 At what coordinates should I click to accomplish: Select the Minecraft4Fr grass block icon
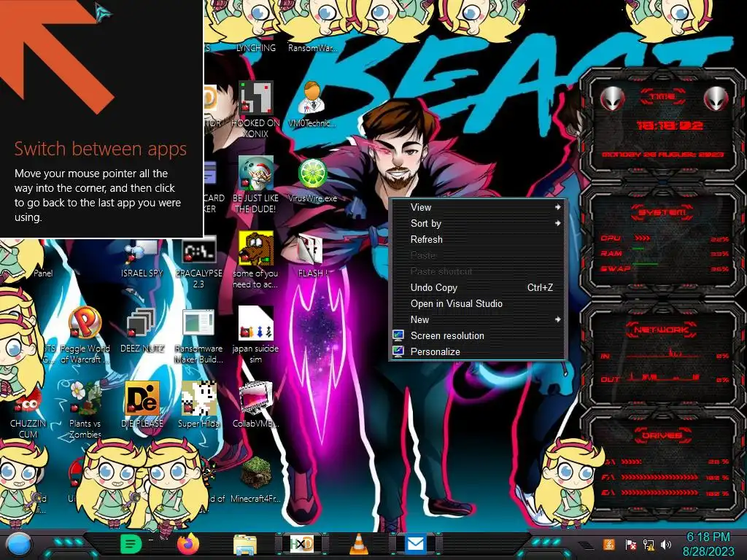coord(256,472)
